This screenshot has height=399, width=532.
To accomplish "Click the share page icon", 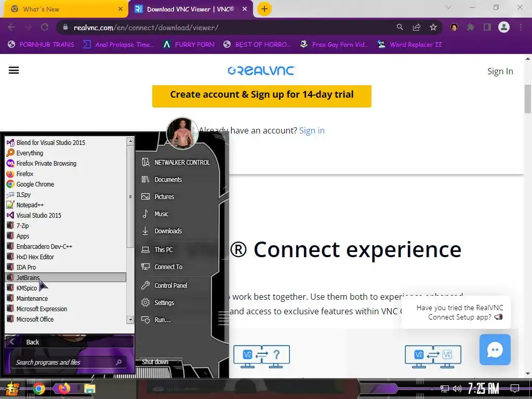I will click(x=417, y=28).
